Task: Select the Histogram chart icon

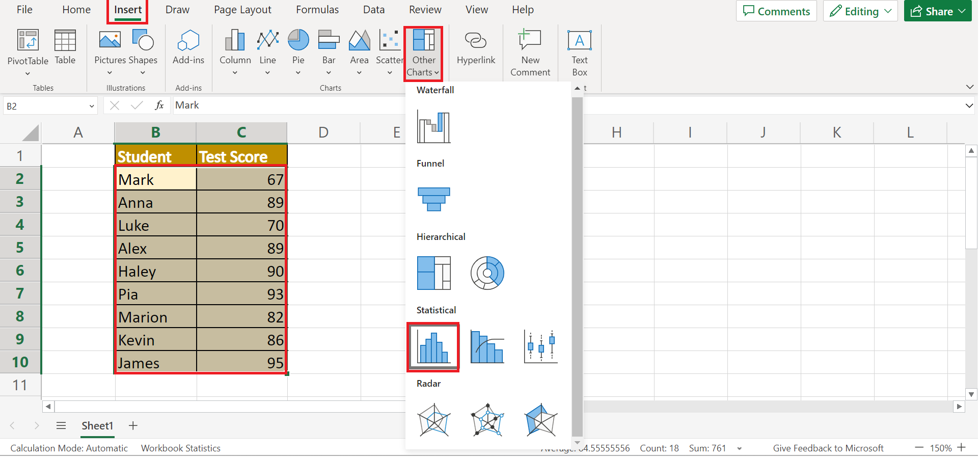Action: point(433,346)
